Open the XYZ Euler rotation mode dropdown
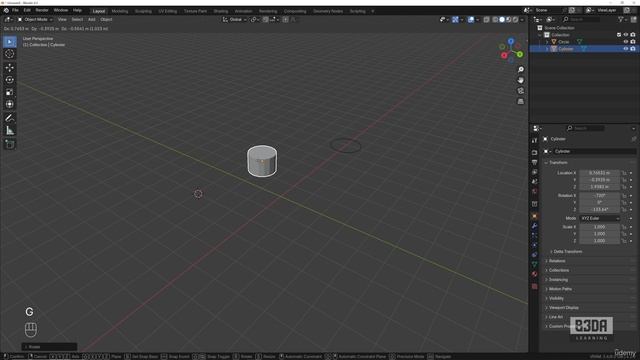This screenshot has width=640, height=360. click(x=599, y=218)
